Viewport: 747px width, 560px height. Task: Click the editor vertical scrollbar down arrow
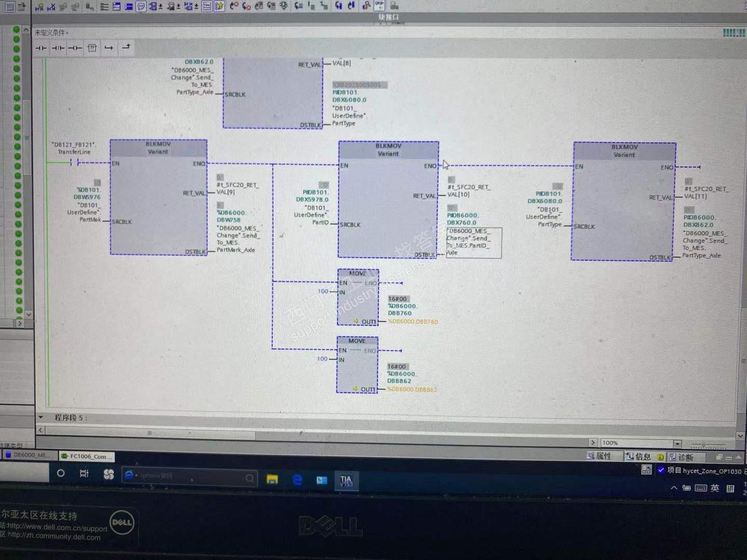[740, 436]
